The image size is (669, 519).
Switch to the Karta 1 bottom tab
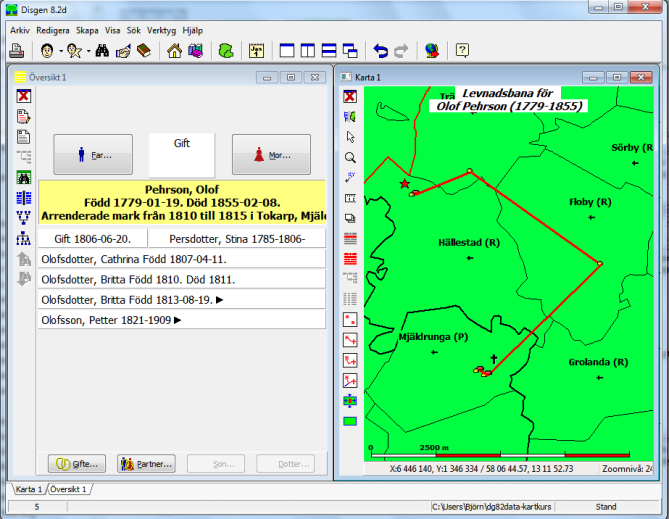29,489
